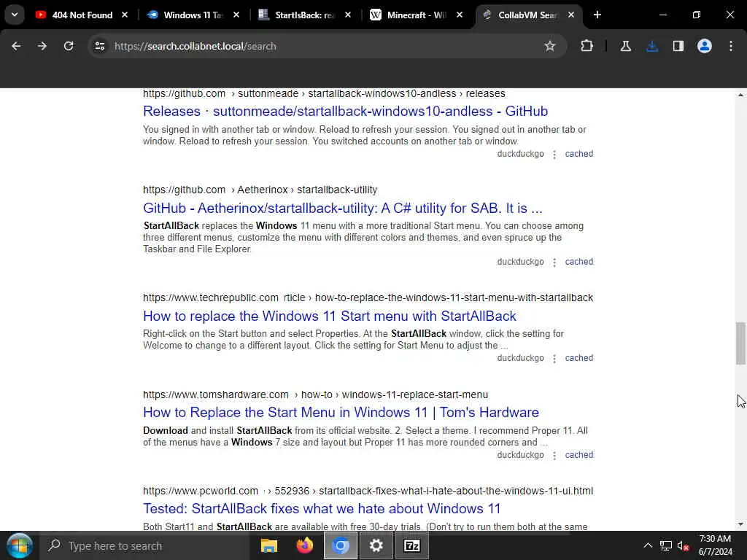Open cached link for TechRepublic result
The width and height of the screenshot is (747, 560).
(x=578, y=357)
